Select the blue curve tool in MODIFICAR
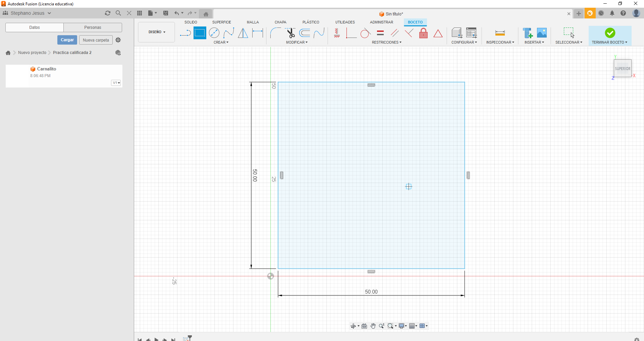The height and width of the screenshot is (341, 644). coord(319,33)
